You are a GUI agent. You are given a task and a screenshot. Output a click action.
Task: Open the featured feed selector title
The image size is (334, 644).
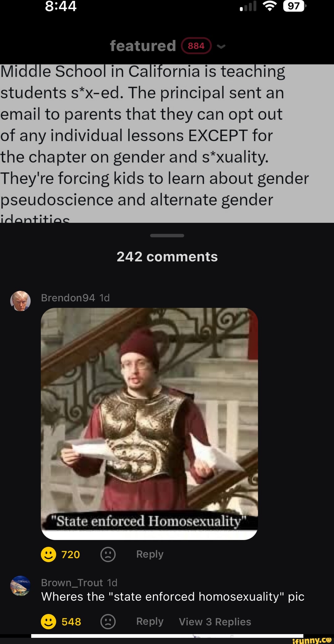click(x=143, y=46)
